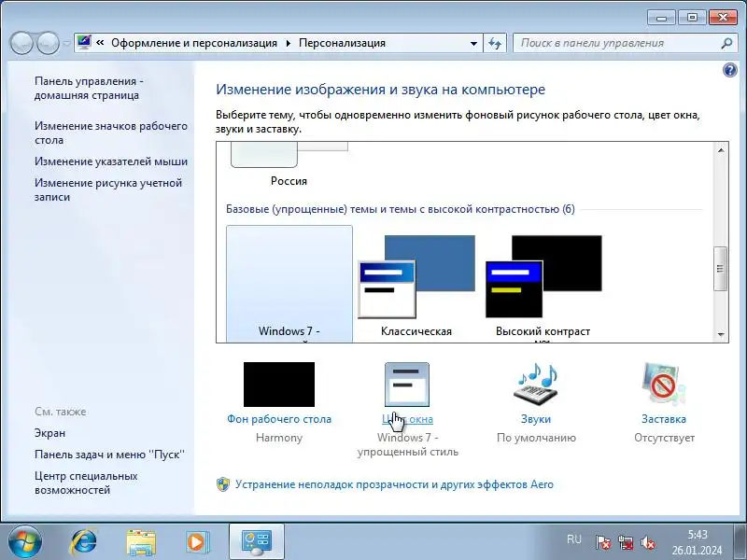Click the theme list scroll down arrow
This screenshot has width=747, height=560.
pos(721,334)
